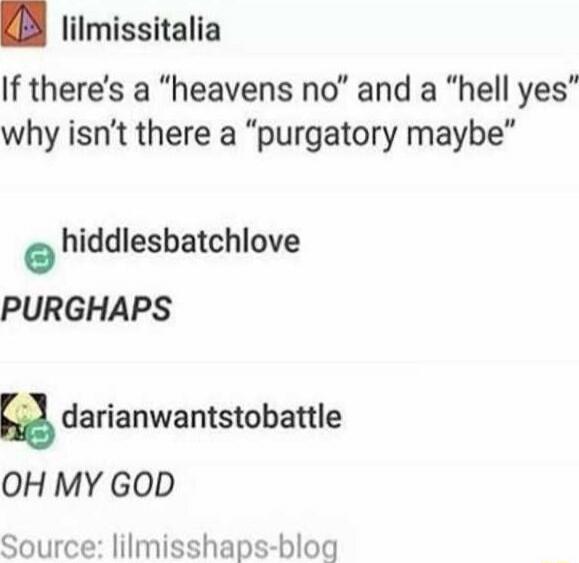Click the quoted phrase "heavens no"
The image size is (579, 563).
255,91
